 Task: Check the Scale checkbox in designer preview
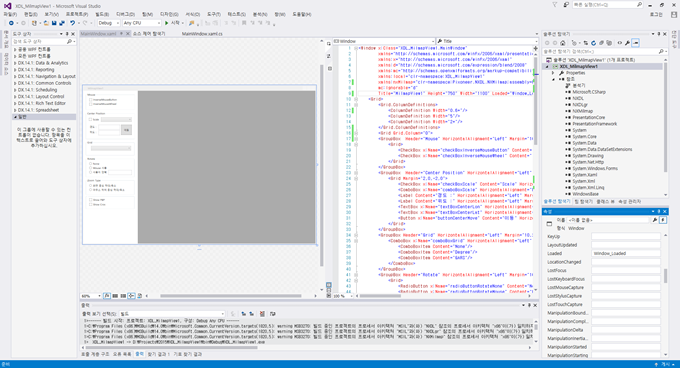pos(91,119)
